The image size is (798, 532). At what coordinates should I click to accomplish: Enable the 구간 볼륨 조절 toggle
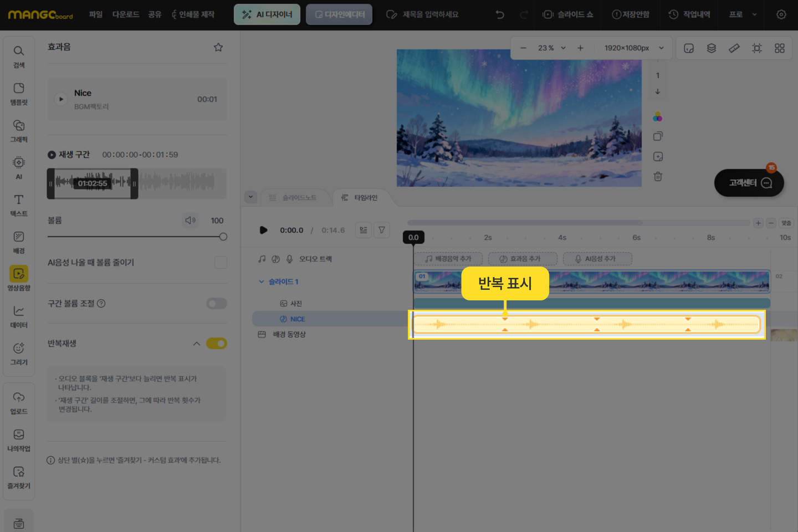coord(217,304)
